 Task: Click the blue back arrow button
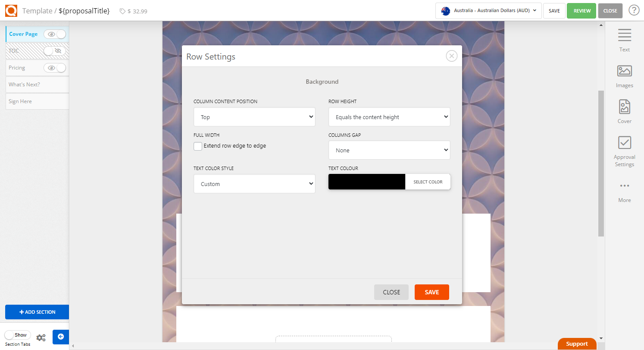point(61,337)
